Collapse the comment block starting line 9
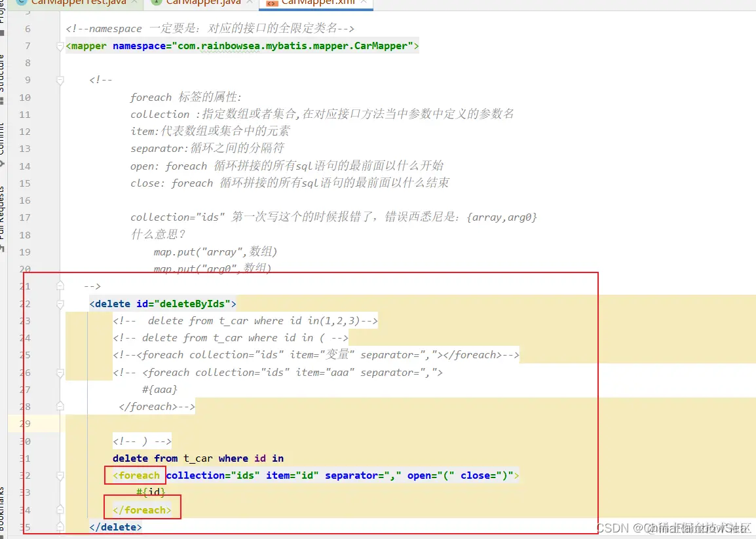 click(x=60, y=80)
